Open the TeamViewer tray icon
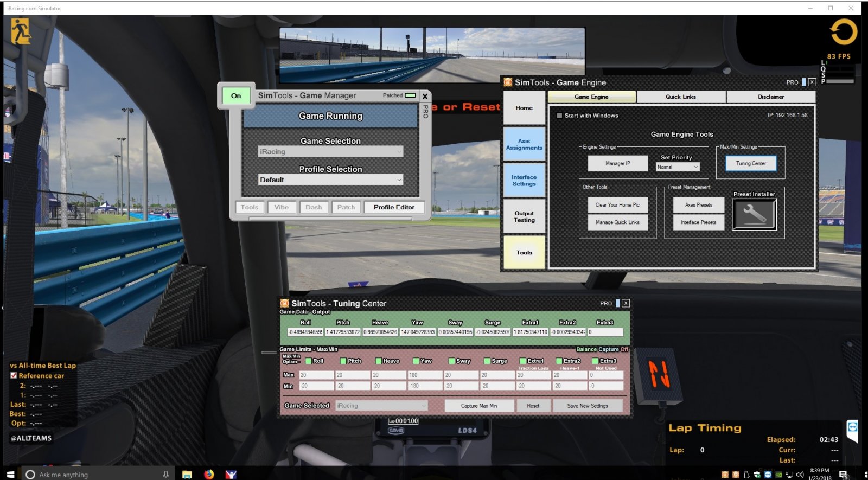 click(768, 475)
